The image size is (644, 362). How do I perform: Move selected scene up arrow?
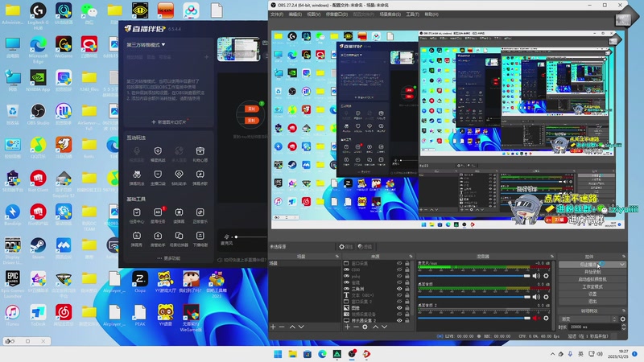coord(292,327)
